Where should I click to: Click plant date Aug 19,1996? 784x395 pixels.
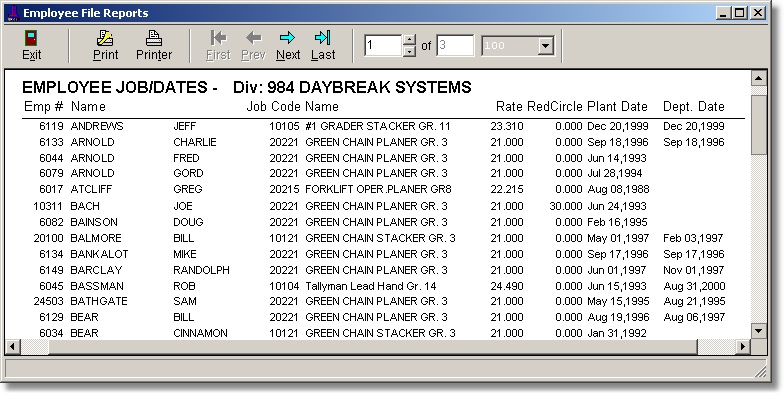(618, 317)
